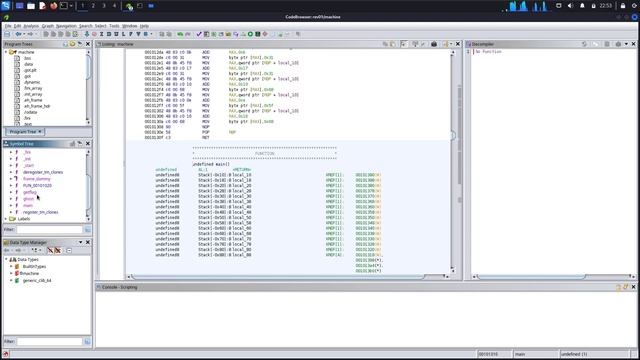
Task: Click the lock screen icon in the top panel
Action: [x=623, y=6]
